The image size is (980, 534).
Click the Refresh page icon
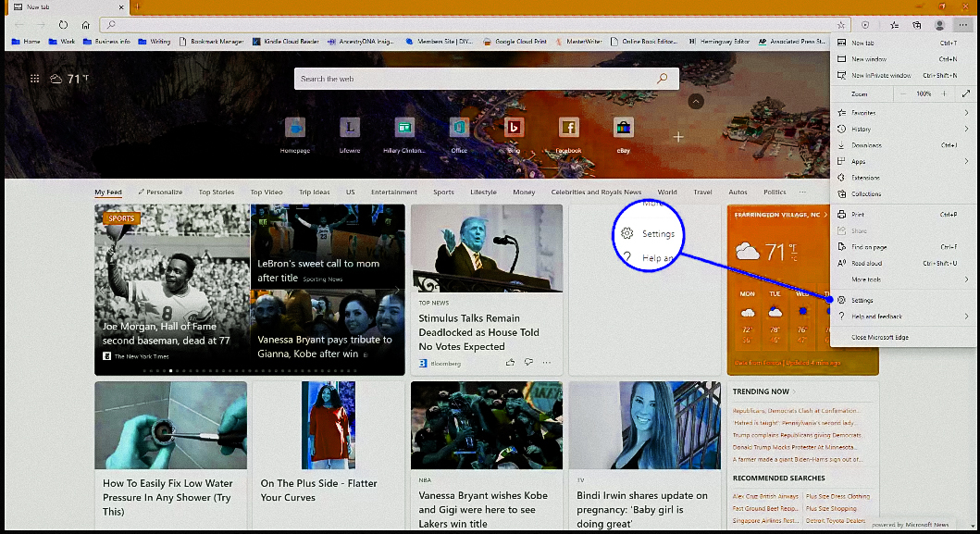click(64, 25)
